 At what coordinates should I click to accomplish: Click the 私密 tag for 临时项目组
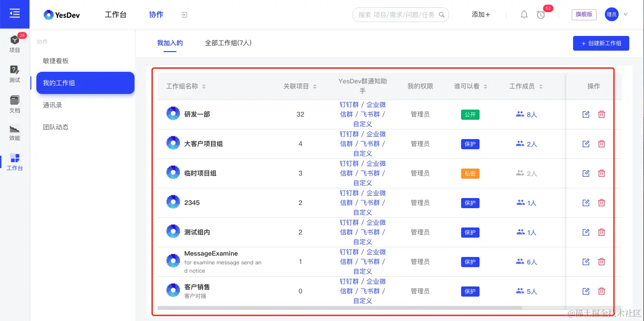tap(470, 174)
